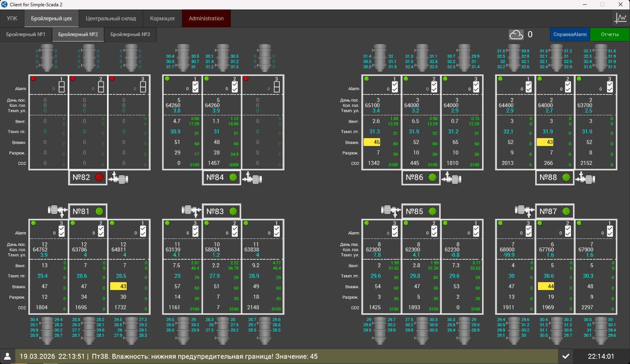
Task: Toggle the checkbox for section 3 of house №81
Action: (x=62, y=231)
